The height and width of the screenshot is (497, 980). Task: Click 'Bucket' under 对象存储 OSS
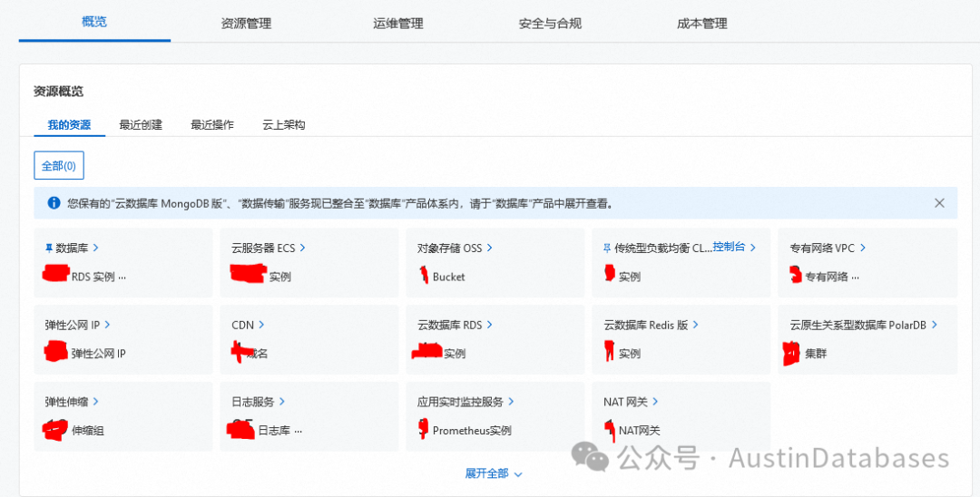coord(449,277)
